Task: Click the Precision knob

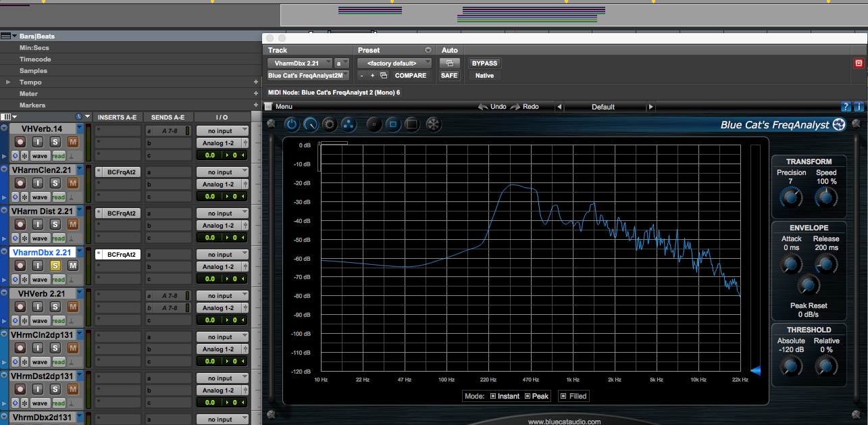Action: tap(791, 197)
